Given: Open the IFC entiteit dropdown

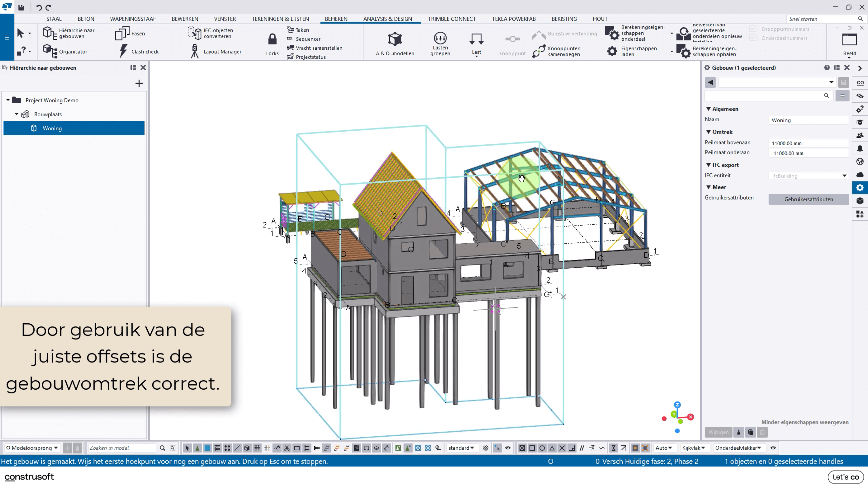Looking at the screenshot, I should (844, 176).
